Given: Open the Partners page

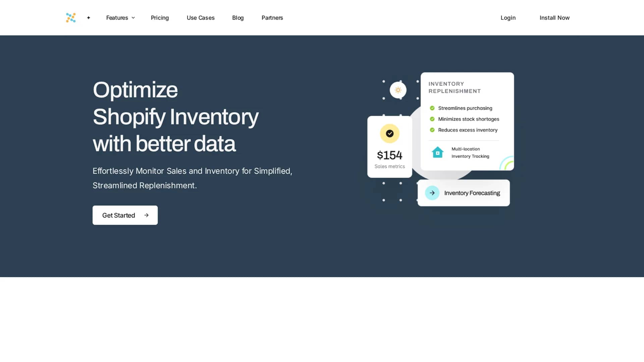Looking at the screenshot, I should coord(272,18).
